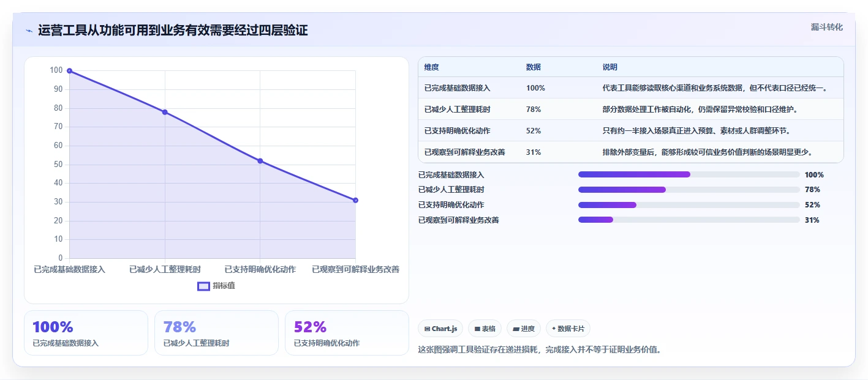The height and width of the screenshot is (380, 868).
Task: Click x-axis label 已观察到可解释业务改善
Action: coord(355,269)
